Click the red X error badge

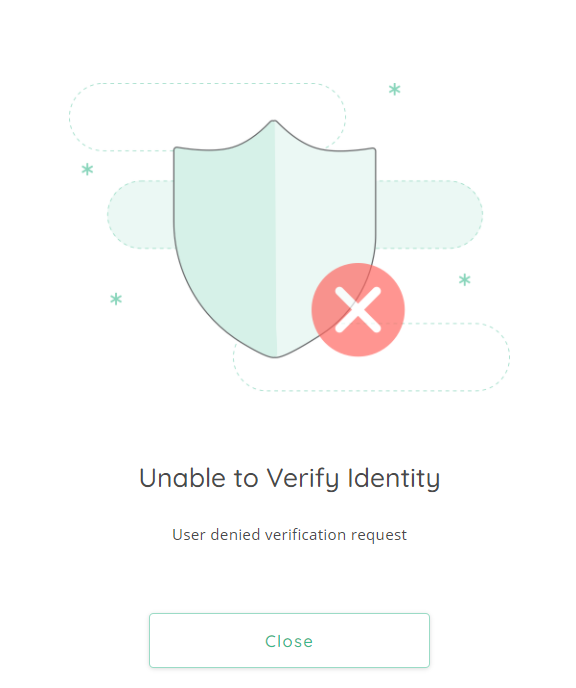[x=358, y=310]
